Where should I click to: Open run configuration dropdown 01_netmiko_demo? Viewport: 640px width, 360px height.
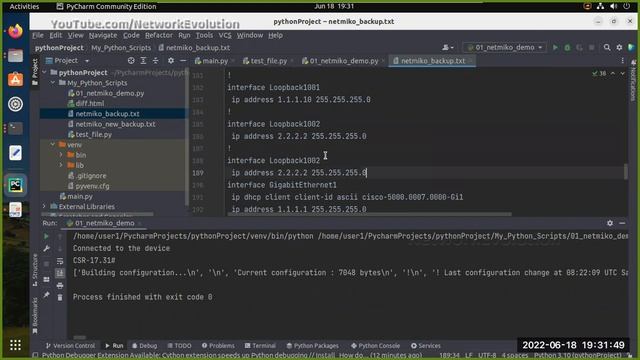[505, 48]
